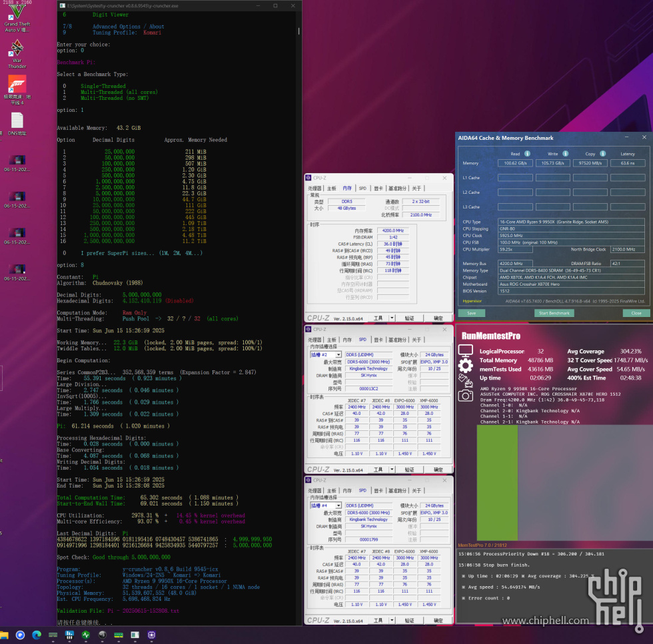Image resolution: width=653 pixels, height=644 pixels.
Task: Open Microsoft Edge from the taskbar
Action: (37, 635)
